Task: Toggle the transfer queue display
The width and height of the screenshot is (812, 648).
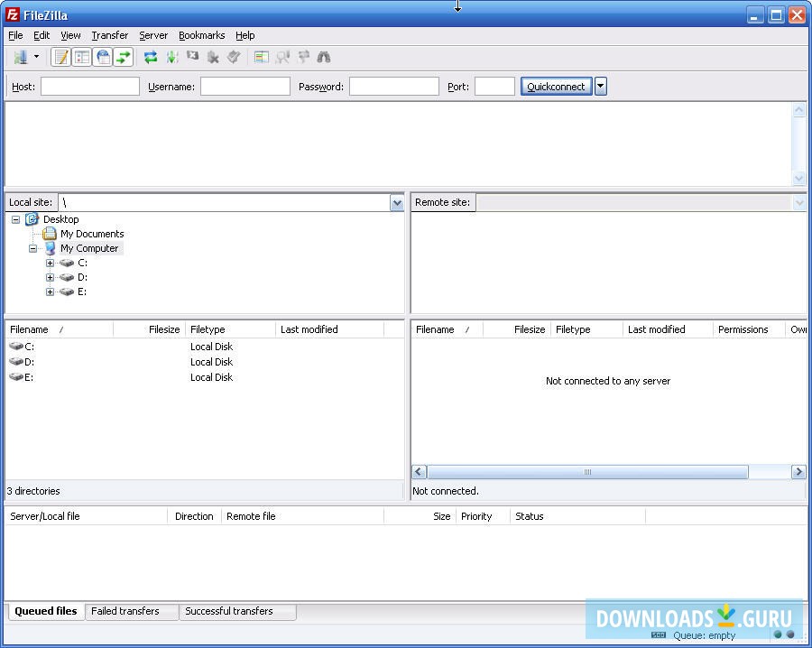Action: pos(124,57)
